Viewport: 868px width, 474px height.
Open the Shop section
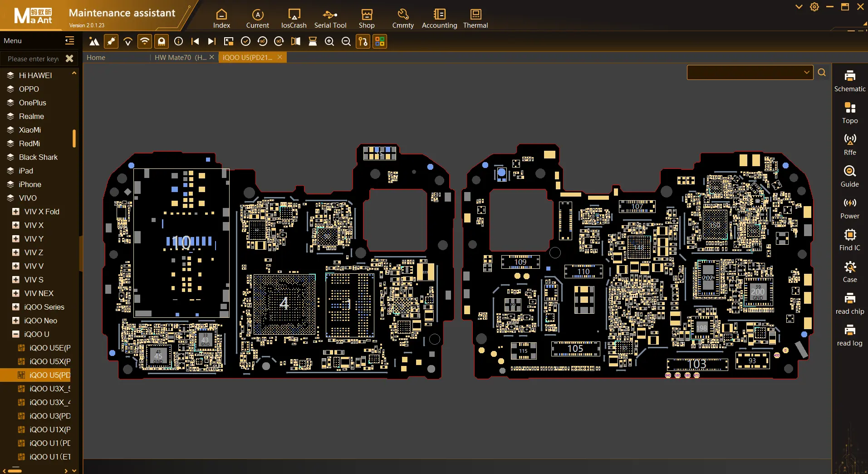point(367,19)
